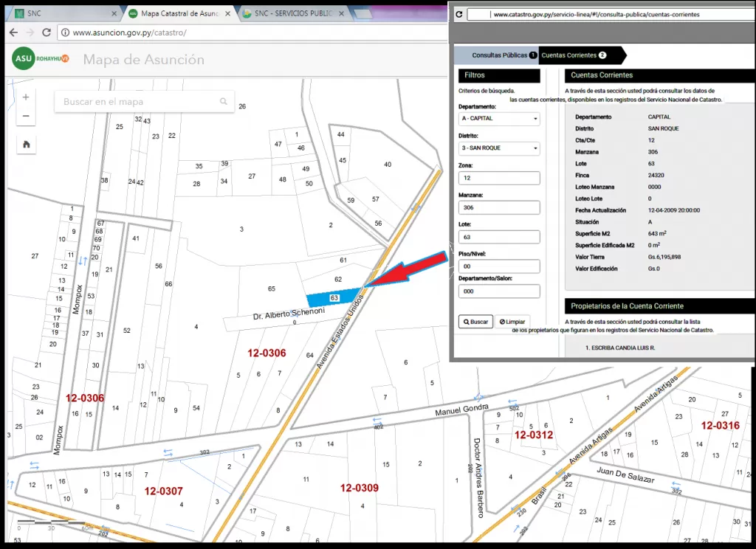Click the Departamento/Salon input field

499,291
